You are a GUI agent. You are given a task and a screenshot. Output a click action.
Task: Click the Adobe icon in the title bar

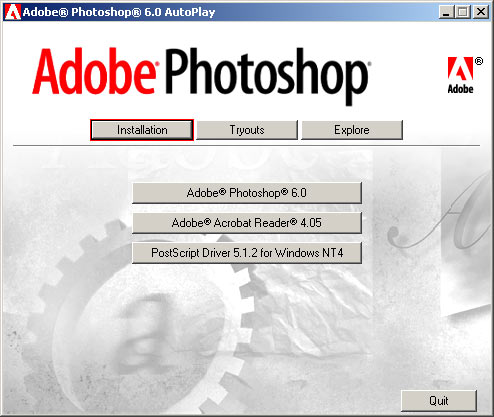pos(13,12)
